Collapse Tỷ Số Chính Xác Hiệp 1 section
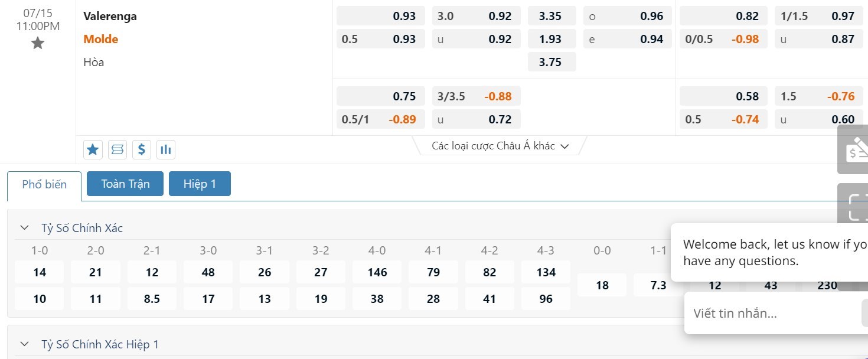Image resolution: width=868 pixels, height=359 pixels. tap(24, 344)
